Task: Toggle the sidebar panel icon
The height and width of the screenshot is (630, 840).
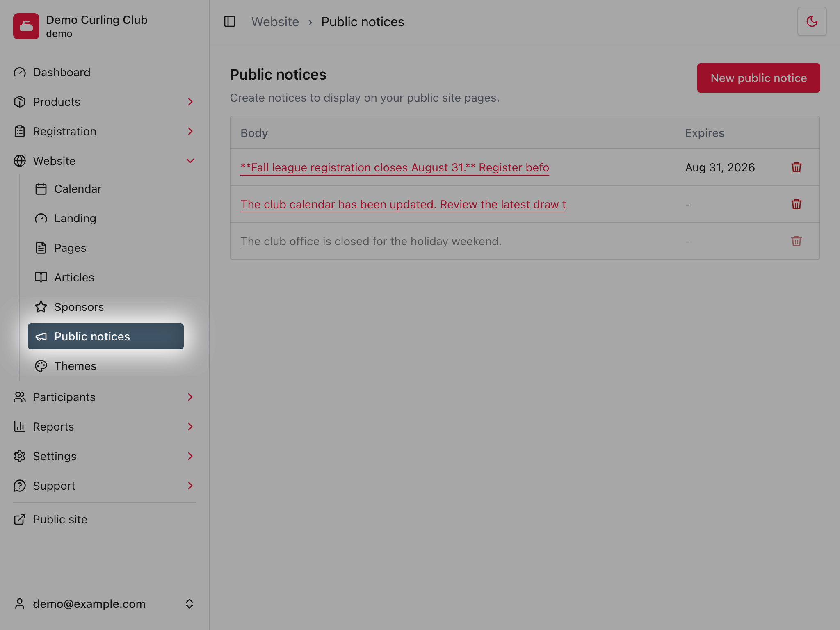Action: click(x=230, y=21)
